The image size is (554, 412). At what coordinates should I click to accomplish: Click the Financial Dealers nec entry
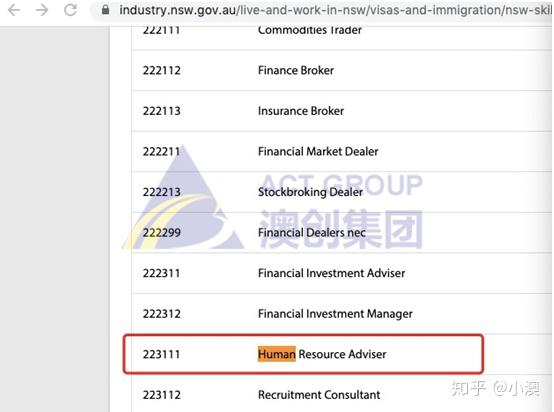coord(312,233)
